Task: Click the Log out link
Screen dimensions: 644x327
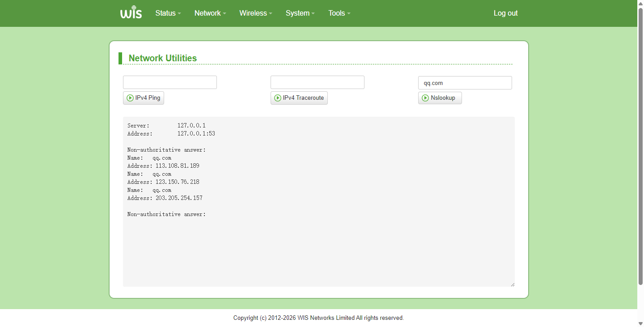Action: pyautogui.click(x=505, y=13)
